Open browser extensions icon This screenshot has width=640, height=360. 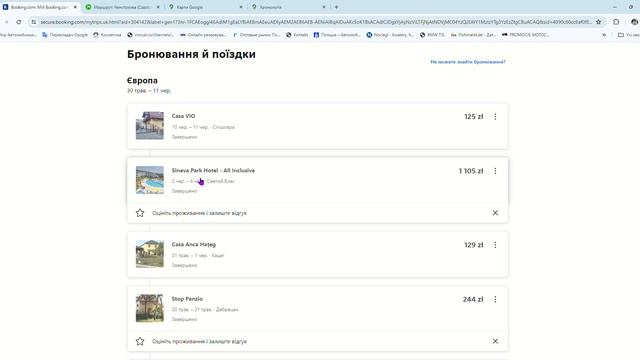(x=616, y=22)
